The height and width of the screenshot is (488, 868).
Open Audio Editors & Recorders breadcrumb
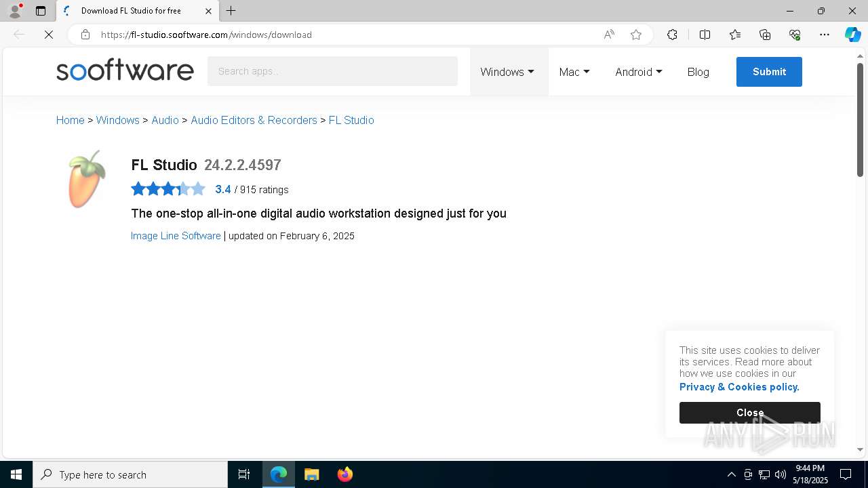[254, 120]
